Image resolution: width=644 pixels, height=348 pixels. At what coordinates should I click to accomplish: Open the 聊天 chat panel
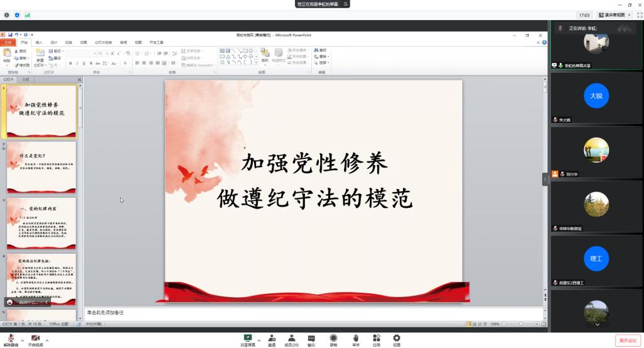coord(311,338)
